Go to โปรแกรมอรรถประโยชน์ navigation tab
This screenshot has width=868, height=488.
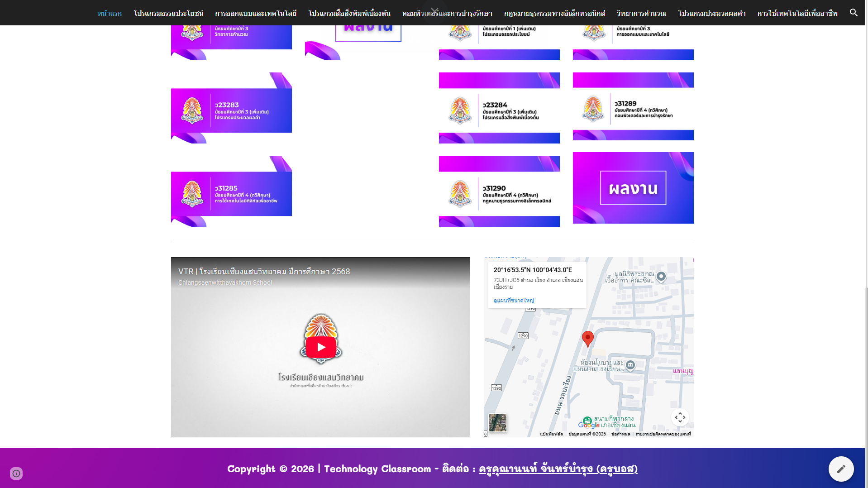click(168, 13)
